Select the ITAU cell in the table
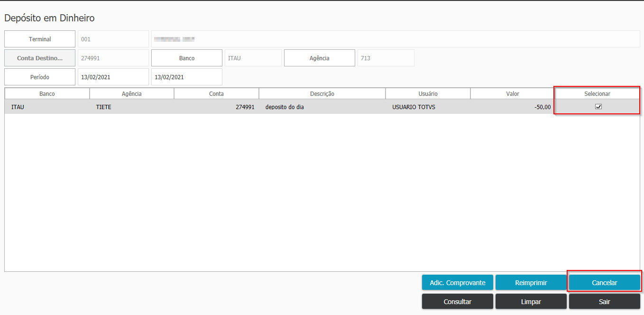 pos(47,107)
